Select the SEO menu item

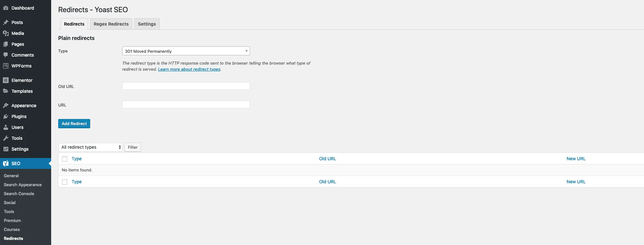coord(26,163)
